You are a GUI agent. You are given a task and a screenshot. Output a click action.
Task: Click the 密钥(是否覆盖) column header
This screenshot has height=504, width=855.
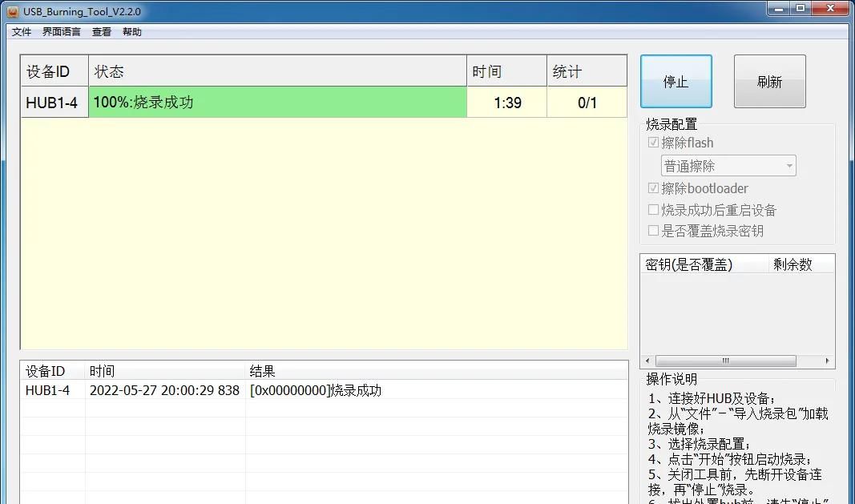[x=704, y=264]
